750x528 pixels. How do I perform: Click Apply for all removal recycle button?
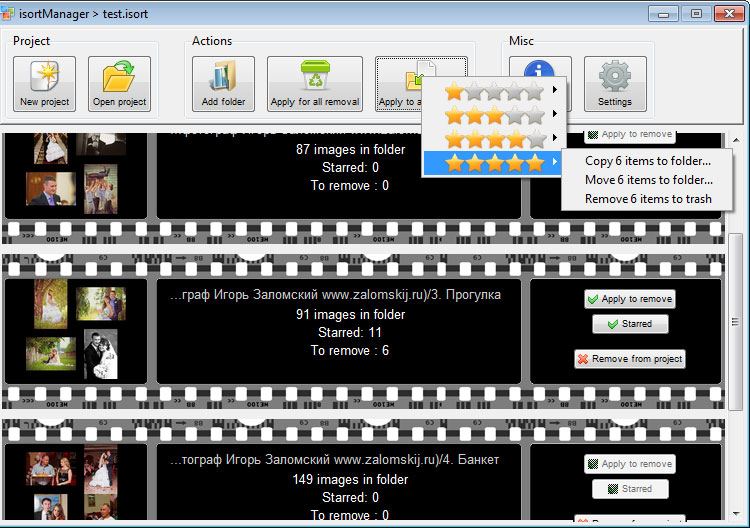(315, 84)
